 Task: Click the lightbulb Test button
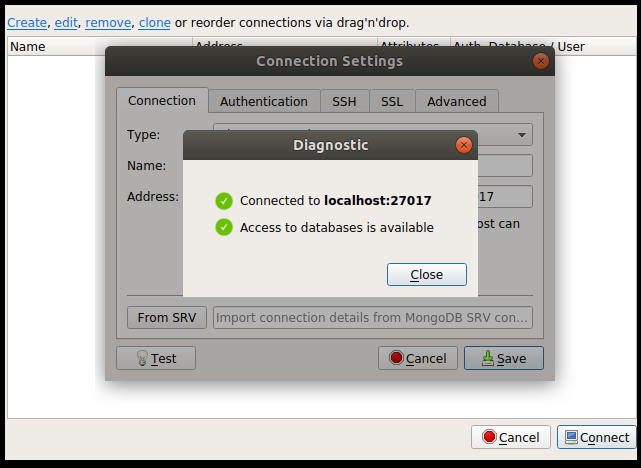click(156, 358)
